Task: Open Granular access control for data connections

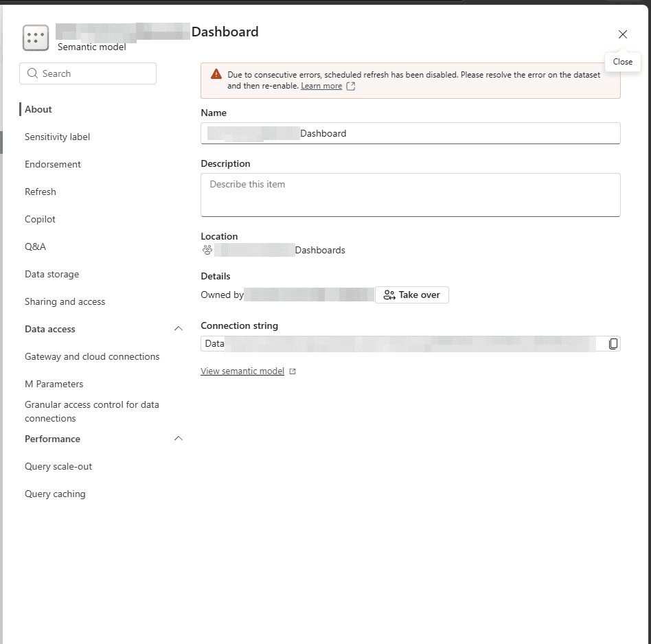Action: (x=92, y=411)
